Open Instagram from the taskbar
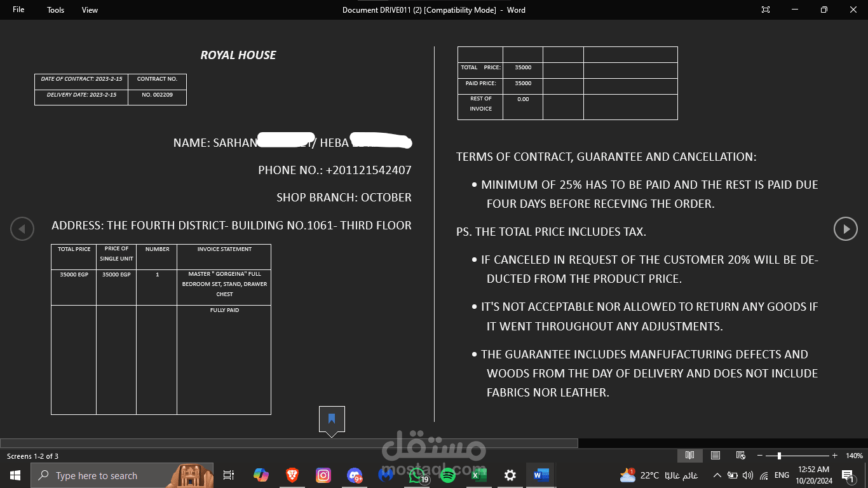Image resolution: width=868 pixels, height=488 pixels. 323,475
